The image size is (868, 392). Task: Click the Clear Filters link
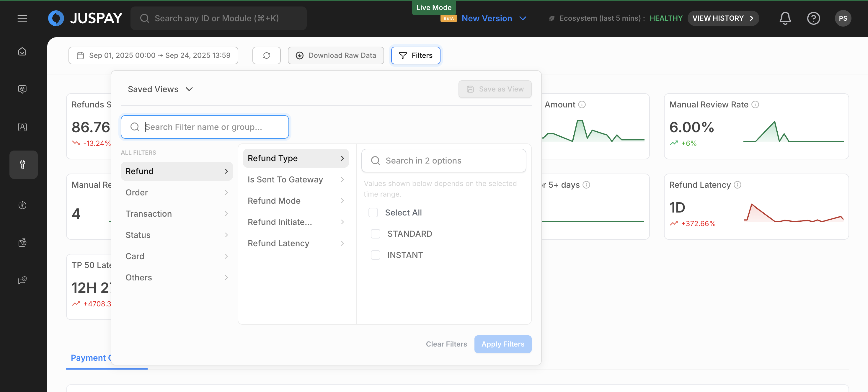446,344
